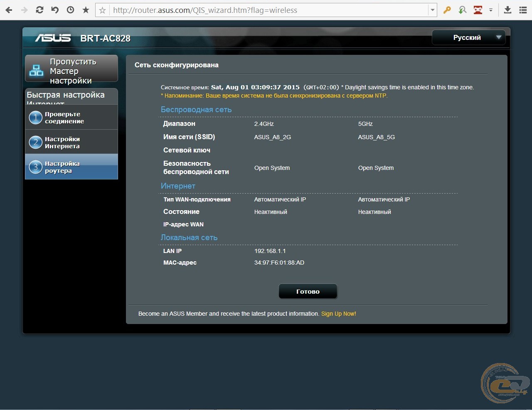This screenshot has height=410, width=532.
Task: Click the Локальная сеть section heading
Action: click(x=189, y=238)
